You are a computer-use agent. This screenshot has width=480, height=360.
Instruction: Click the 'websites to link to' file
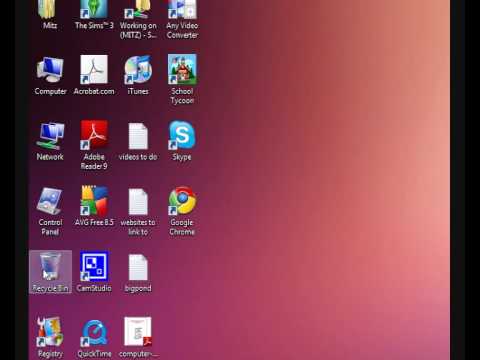pyautogui.click(x=138, y=211)
